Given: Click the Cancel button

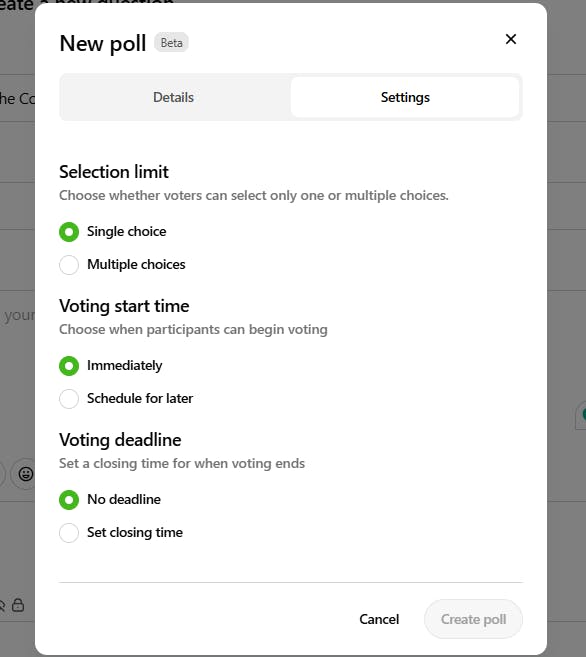Looking at the screenshot, I should (379, 619).
